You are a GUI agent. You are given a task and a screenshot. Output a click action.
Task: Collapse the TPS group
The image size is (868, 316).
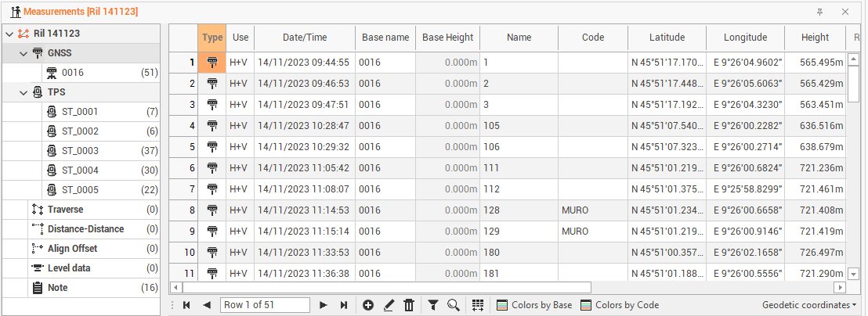[24, 92]
